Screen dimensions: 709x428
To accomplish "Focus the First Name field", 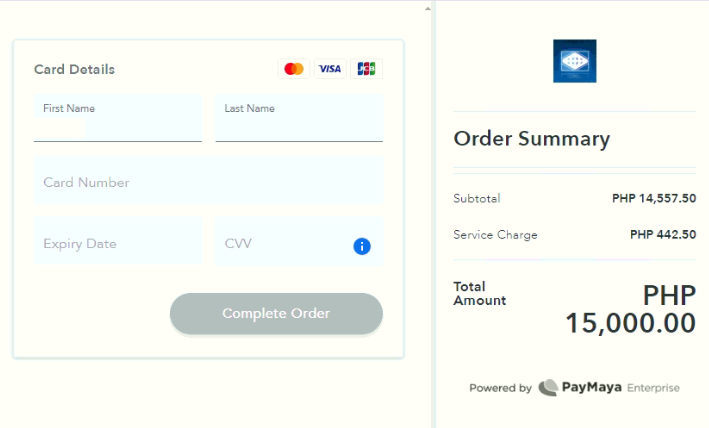I will tap(118, 118).
